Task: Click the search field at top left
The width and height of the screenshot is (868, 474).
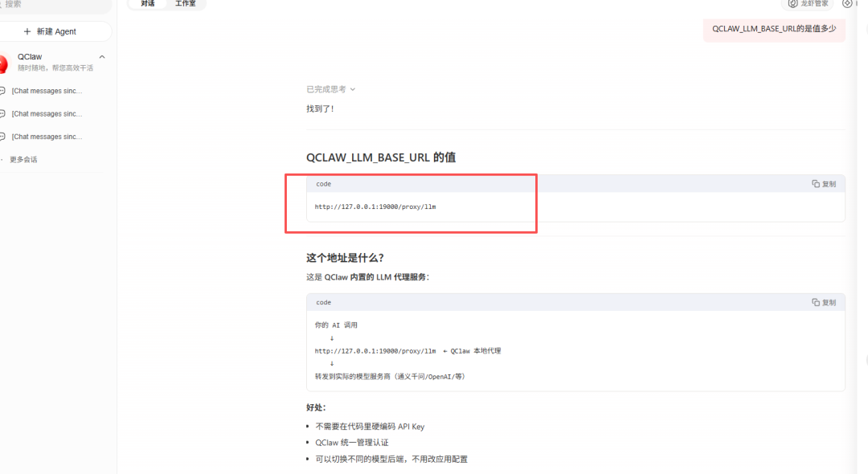Action: pos(55,5)
